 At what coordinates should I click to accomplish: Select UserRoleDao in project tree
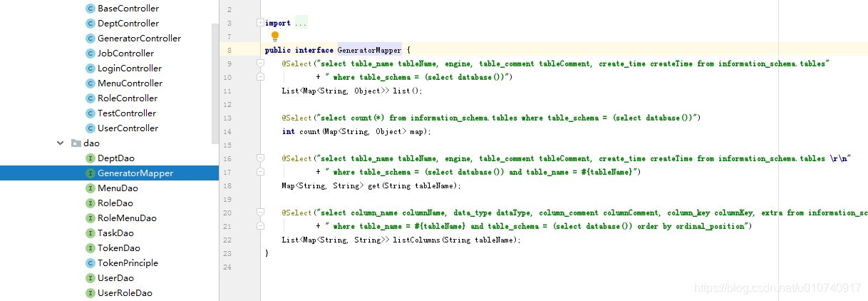(125, 293)
